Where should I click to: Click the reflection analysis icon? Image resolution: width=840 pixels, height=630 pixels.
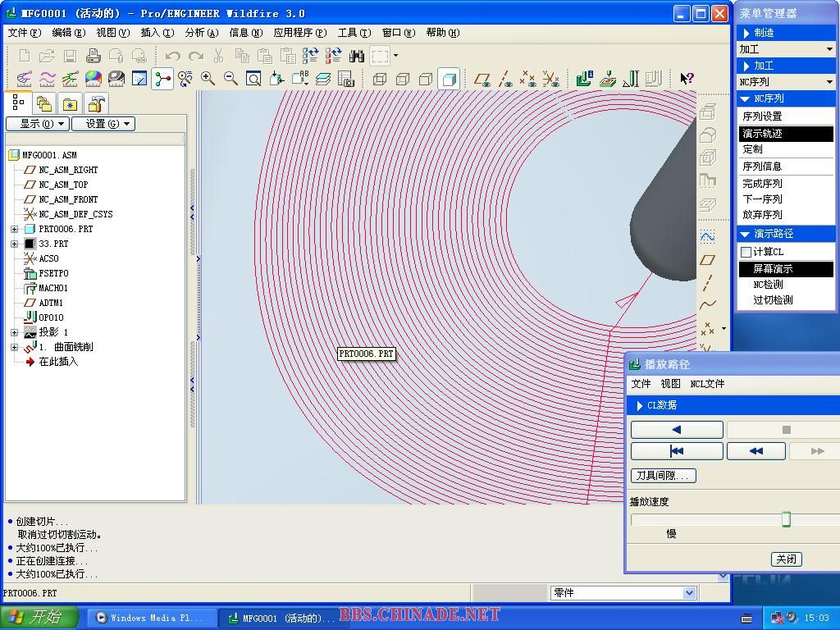click(116, 79)
